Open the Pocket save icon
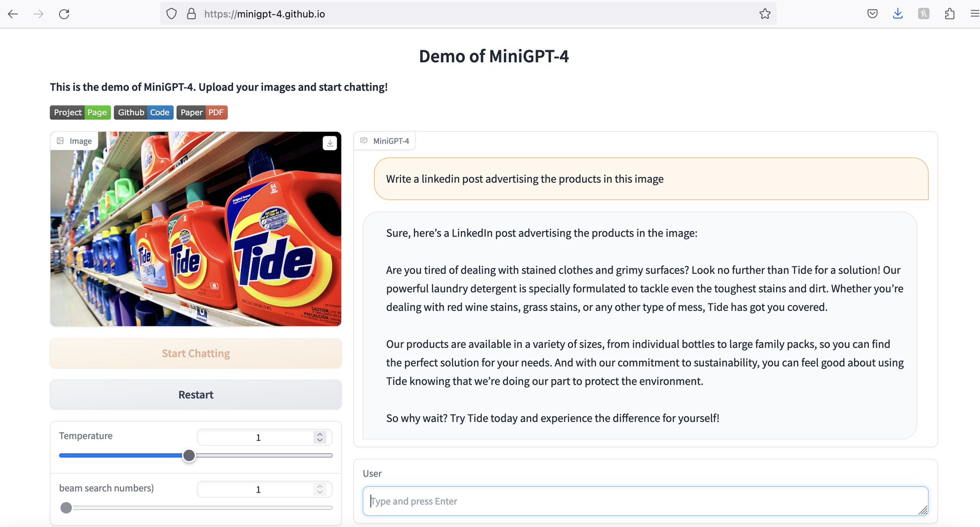 tap(872, 14)
